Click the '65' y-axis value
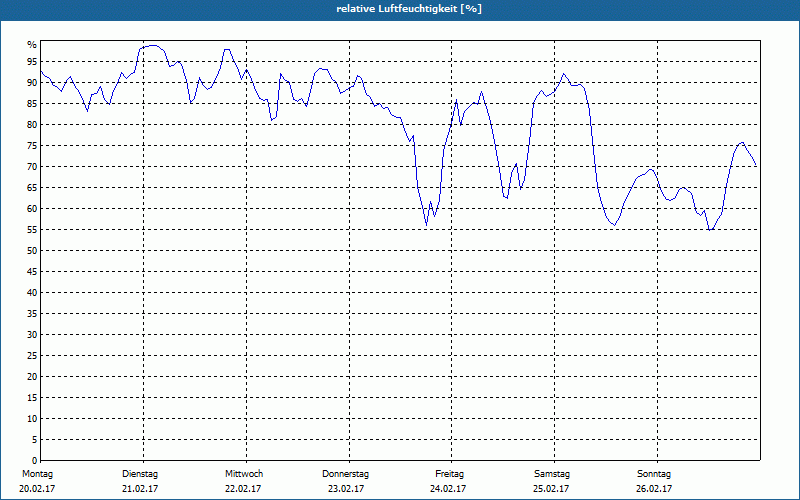This screenshot has height=500, width=800. coord(32,188)
